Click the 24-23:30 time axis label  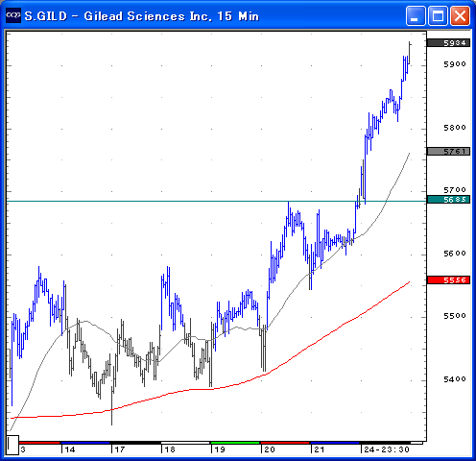[x=387, y=449]
